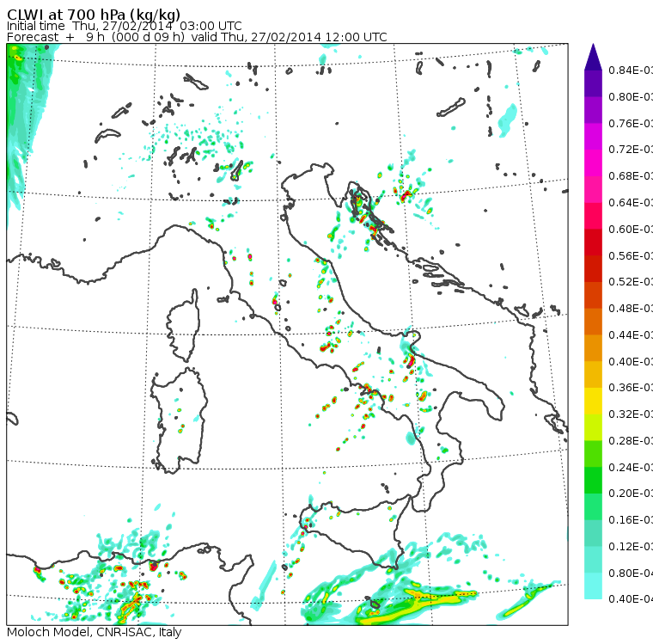This screenshot has width=653, height=644.
Task: Click the 0.20E-03 legend label
Action: coord(631,494)
